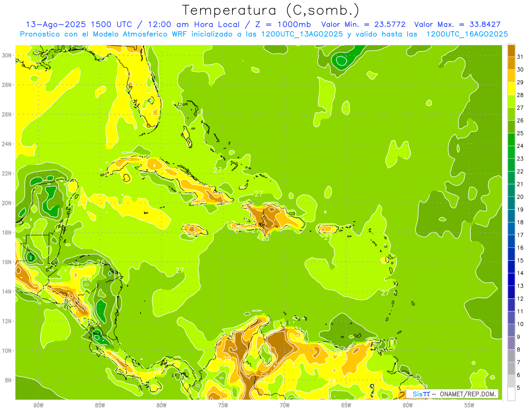
Task: Click the color bar swatch between 27 and 28
Action: 511,101
